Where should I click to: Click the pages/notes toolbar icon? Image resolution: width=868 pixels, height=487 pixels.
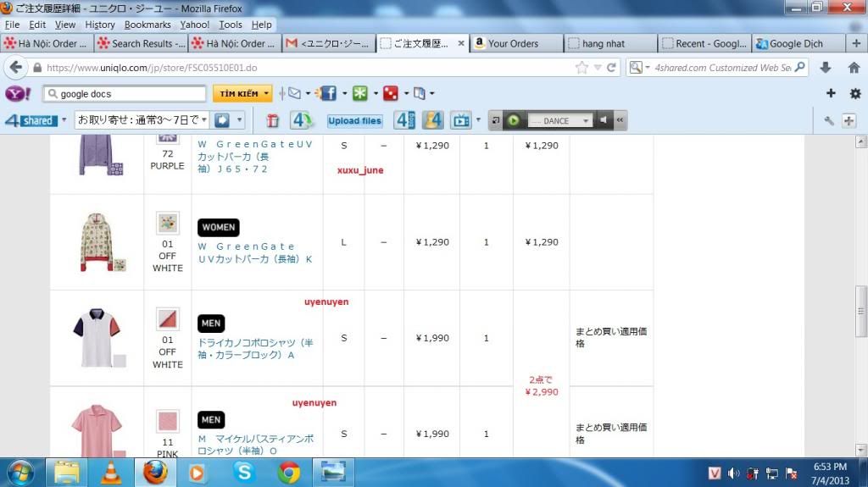click(420, 93)
